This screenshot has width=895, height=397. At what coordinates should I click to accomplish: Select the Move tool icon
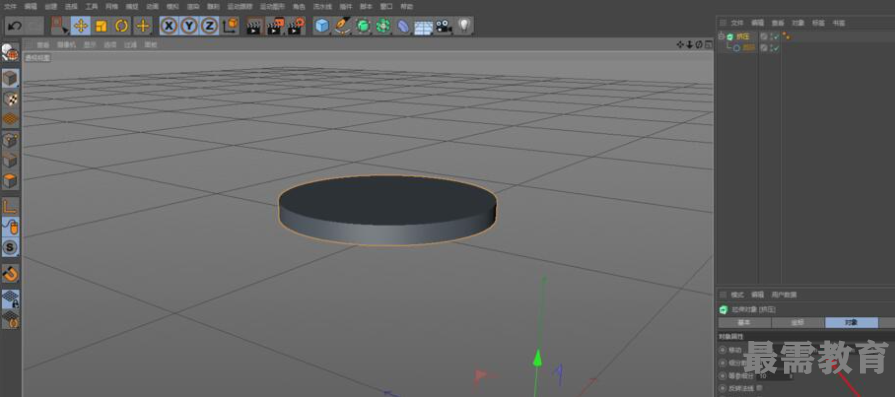[x=80, y=26]
